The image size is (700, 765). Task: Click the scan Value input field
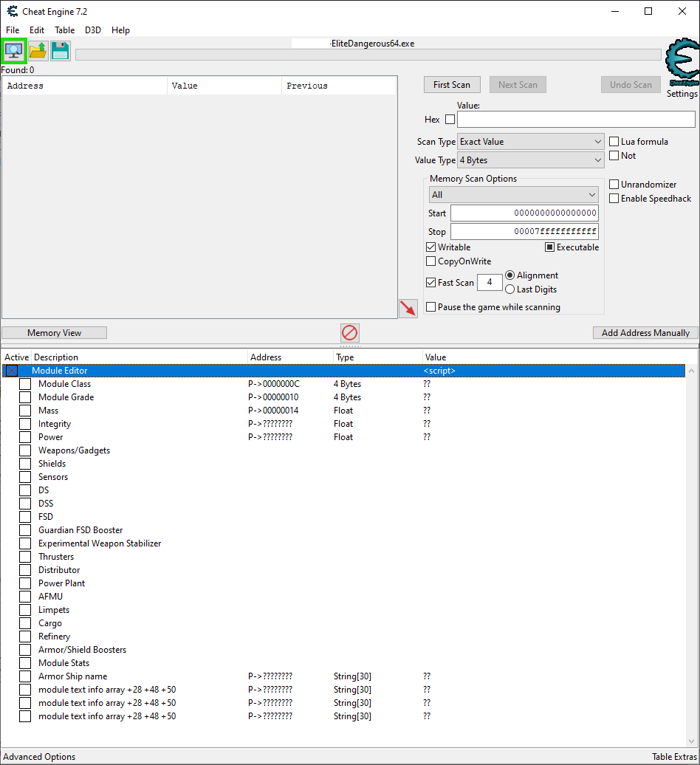point(576,120)
